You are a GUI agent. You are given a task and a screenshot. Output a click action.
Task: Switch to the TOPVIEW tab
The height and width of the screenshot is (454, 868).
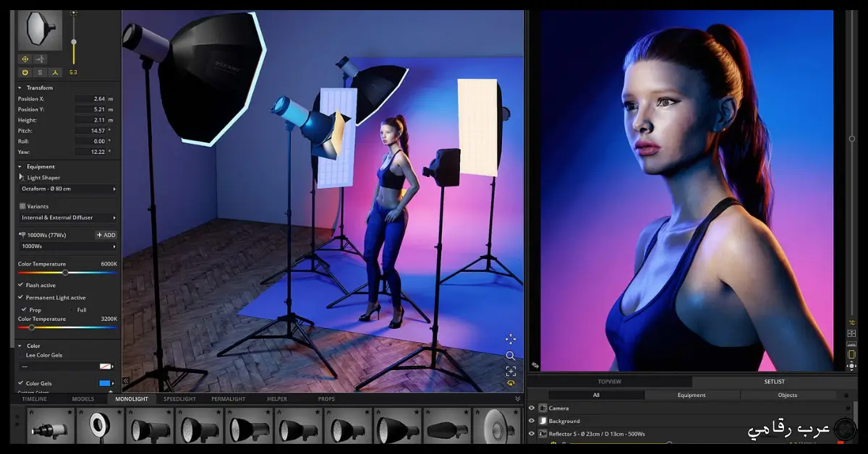click(x=609, y=382)
